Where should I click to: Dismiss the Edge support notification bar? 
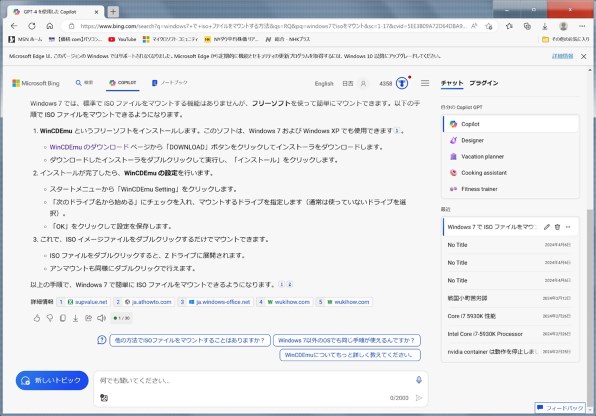pos(583,56)
